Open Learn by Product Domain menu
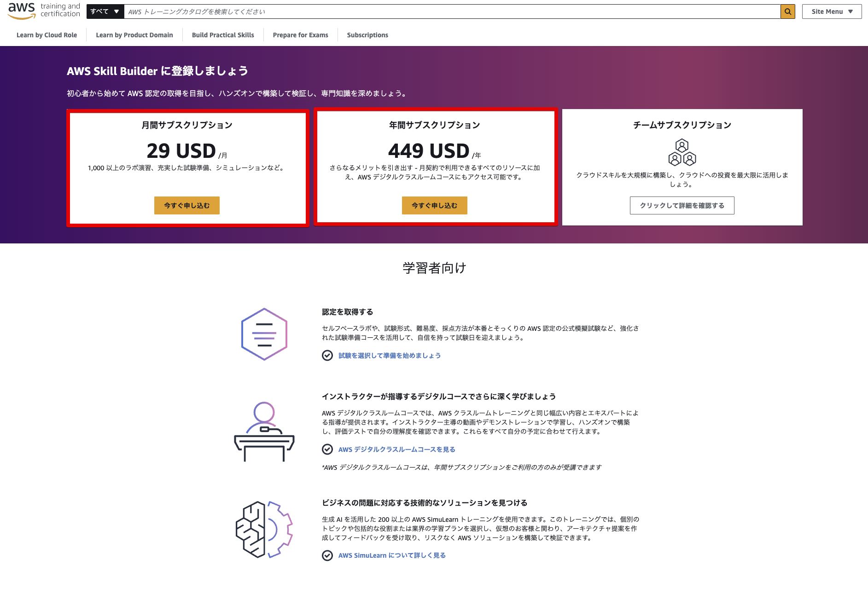Viewport: 868px width, 589px height. (x=134, y=35)
